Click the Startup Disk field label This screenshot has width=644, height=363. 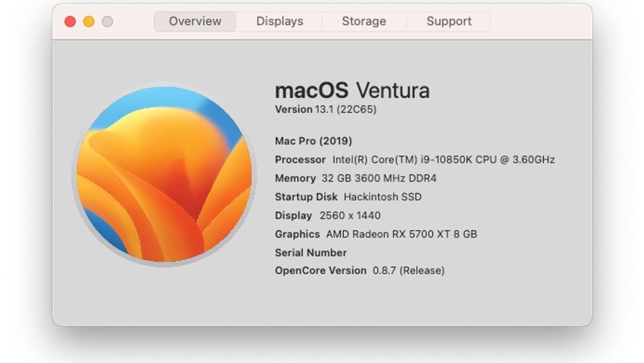(305, 197)
